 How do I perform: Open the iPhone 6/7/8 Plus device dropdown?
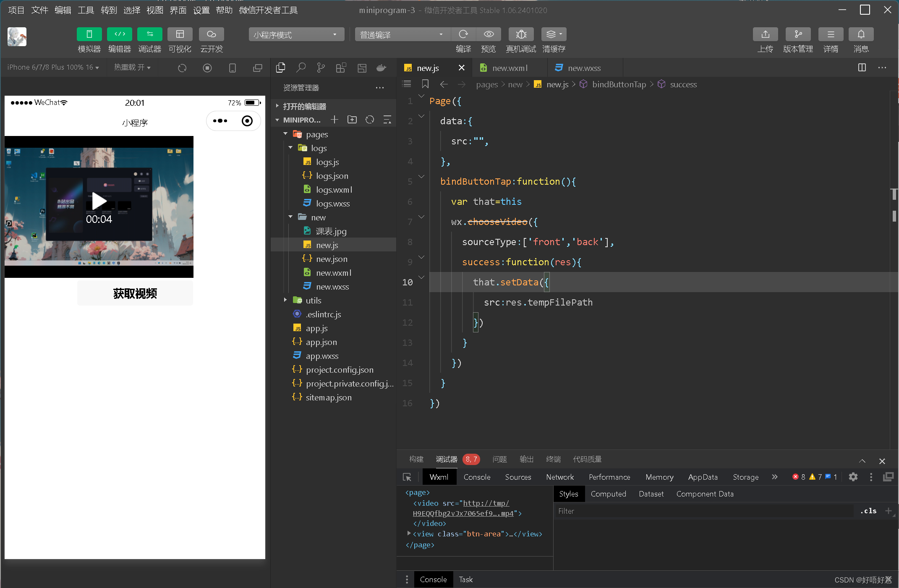[53, 68]
